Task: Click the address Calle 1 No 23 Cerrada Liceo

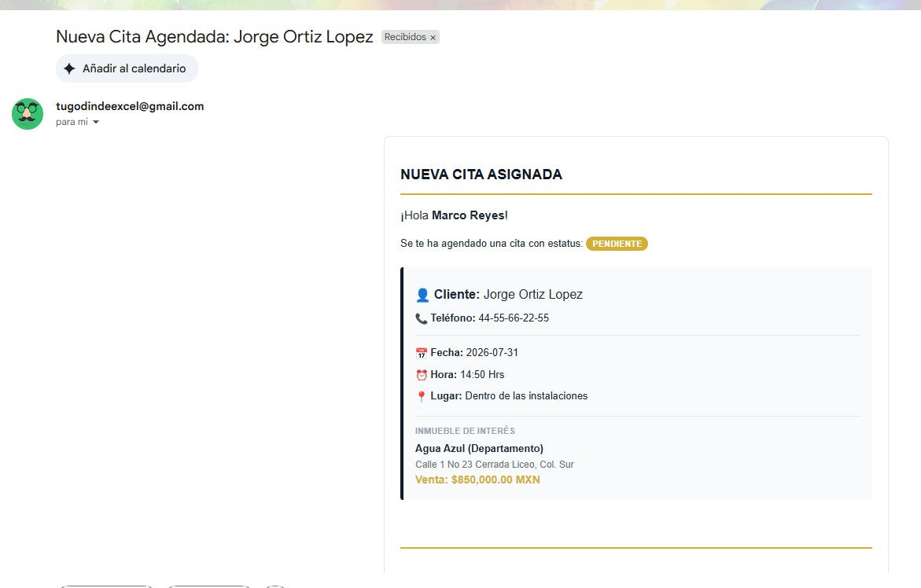Action: (475, 464)
